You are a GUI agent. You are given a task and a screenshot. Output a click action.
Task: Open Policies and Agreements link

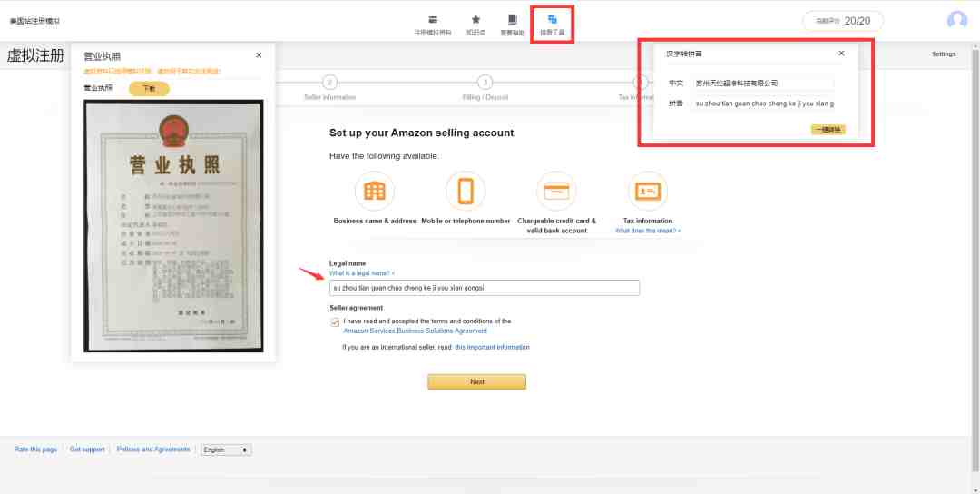click(x=153, y=450)
